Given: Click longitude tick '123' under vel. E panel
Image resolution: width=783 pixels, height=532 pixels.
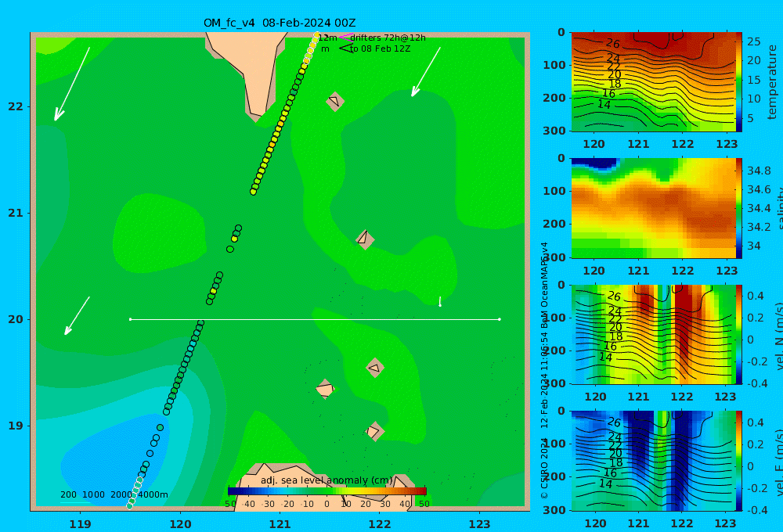Looking at the screenshot, I should (725, 523).
